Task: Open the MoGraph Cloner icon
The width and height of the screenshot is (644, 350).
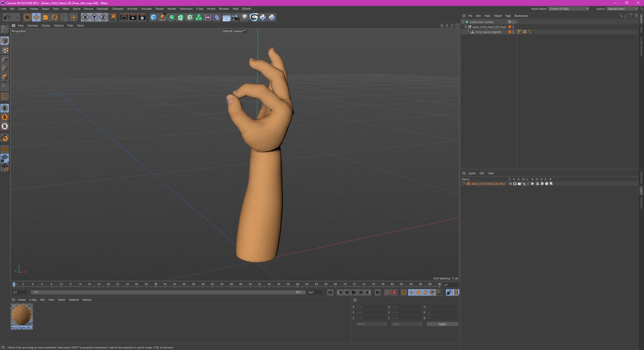Action: click(x=199, y=17)
